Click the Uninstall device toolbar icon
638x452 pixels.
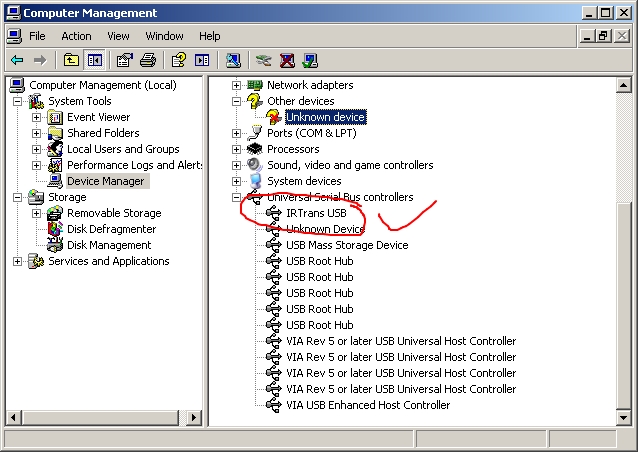287,60
